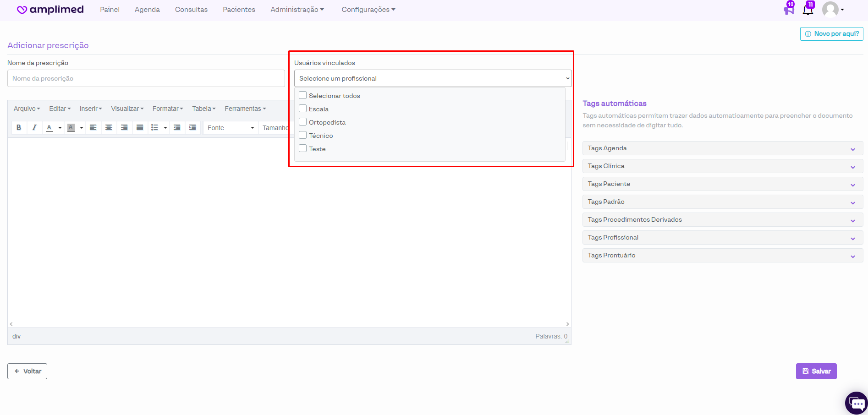Expand the Tags Paciente section

(x=722, y=184)
